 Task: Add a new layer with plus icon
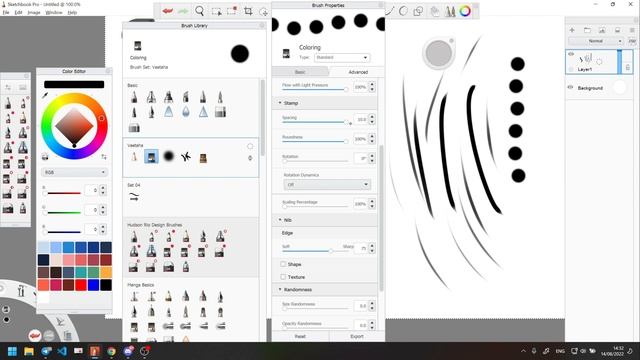click(x=572, y=30)
